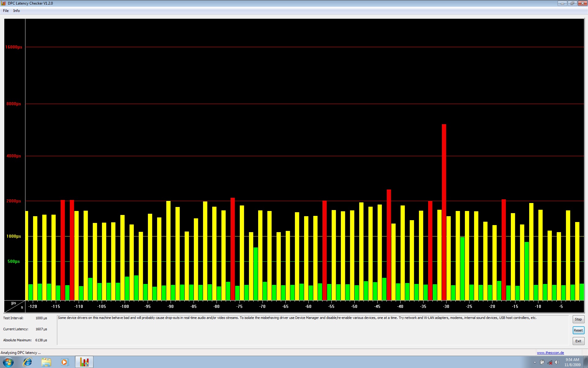Click the Current Latency value 1607 µs
The height and width of the screenshot is (368, 588).
click(x=41, y=329)
